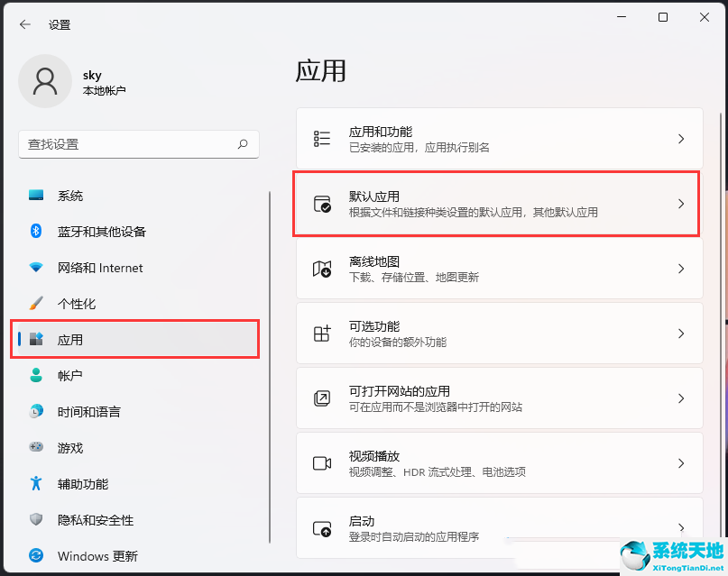Click the 个性化 paintbrush icon
The image size is (728, 576).
pyautogui.click(x=36, y=304)
